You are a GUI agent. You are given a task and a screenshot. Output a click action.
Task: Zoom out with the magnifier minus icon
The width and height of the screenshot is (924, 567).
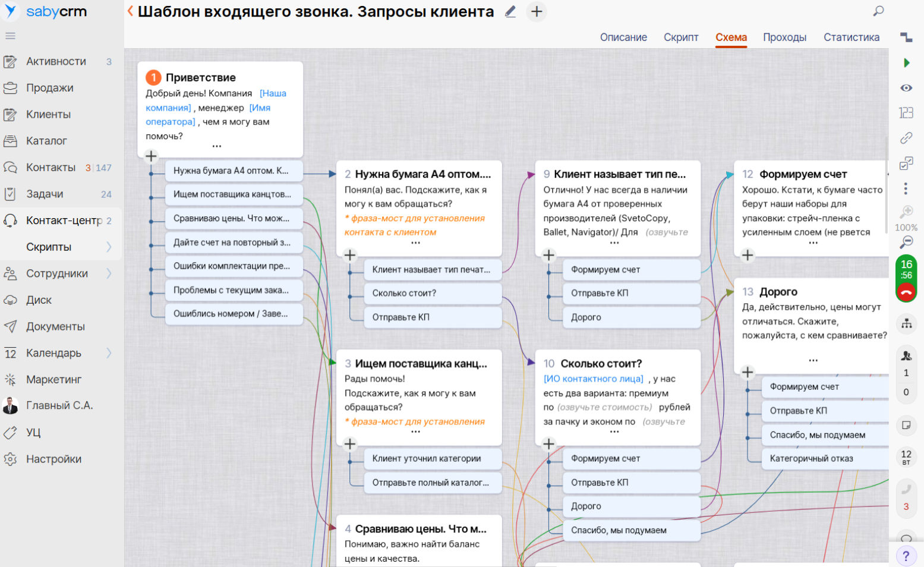point(906,242)
